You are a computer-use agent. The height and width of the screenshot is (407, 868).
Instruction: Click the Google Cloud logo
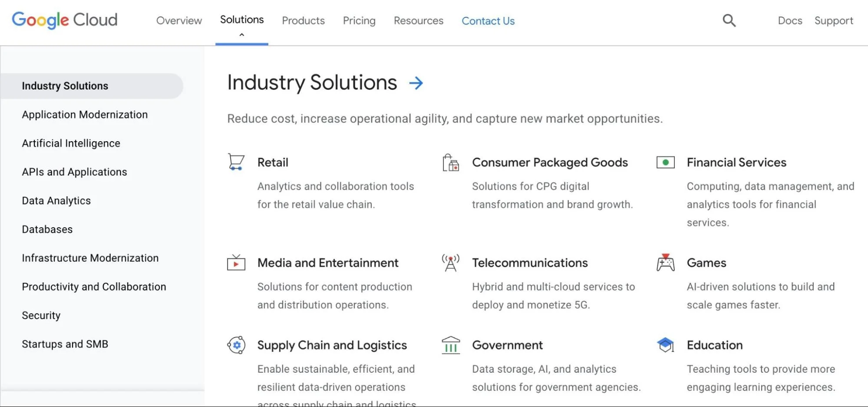(x=64, y=20)
